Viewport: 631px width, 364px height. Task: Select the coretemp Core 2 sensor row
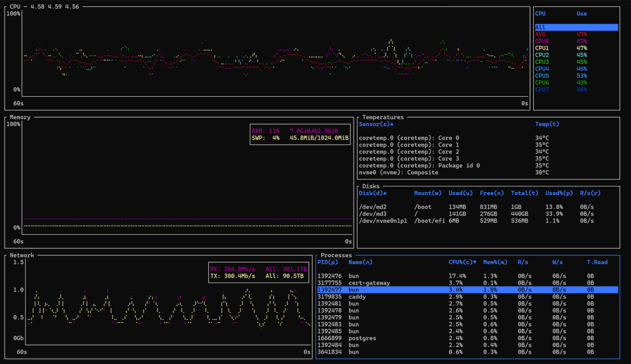[x=488, y=151]
